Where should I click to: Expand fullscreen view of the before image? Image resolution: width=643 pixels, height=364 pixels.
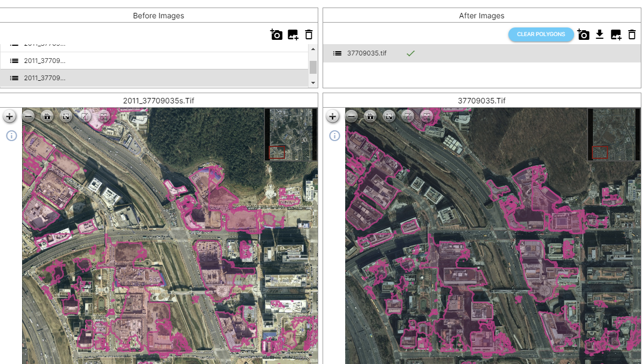tap(65, 116)
